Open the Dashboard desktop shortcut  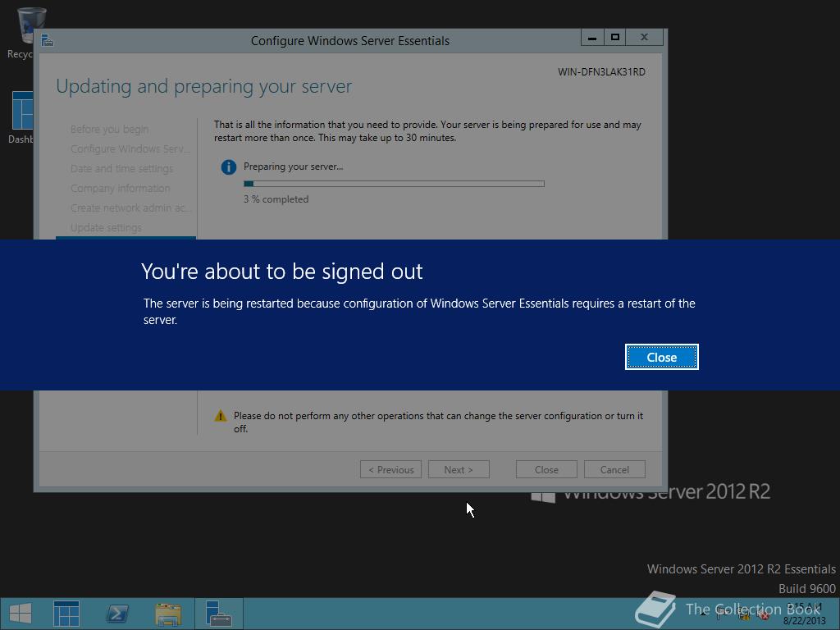[21, 117]
